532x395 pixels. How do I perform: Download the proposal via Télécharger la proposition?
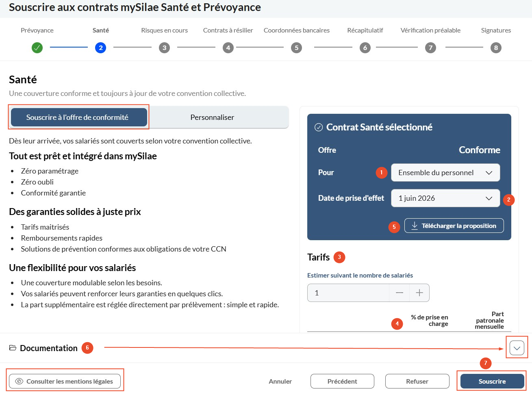454,226
